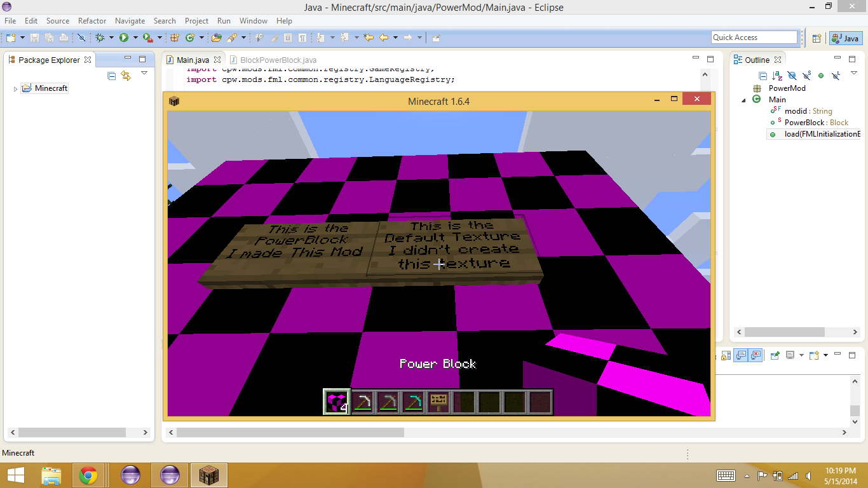Viewport: 868px width, 488px height.
Task: Open the Debug configurations dropdown arrow
Action: 111,37
